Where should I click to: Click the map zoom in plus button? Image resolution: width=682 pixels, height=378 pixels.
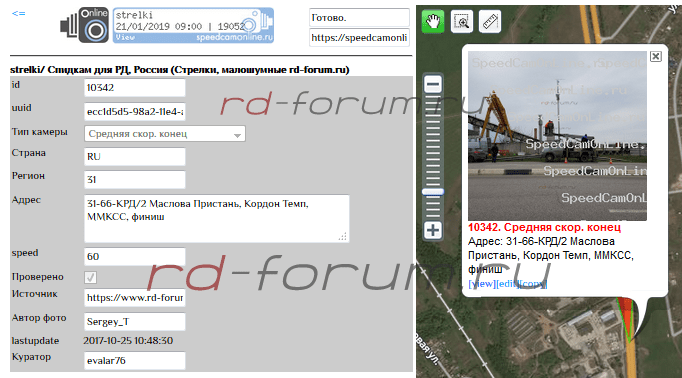pyautogui.click(x=433, y=230)
